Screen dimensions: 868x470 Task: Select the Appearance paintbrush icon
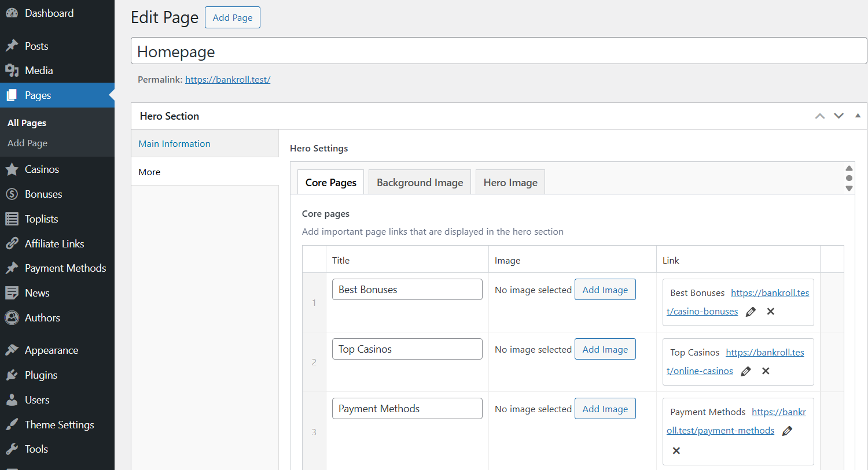point(13,350)
